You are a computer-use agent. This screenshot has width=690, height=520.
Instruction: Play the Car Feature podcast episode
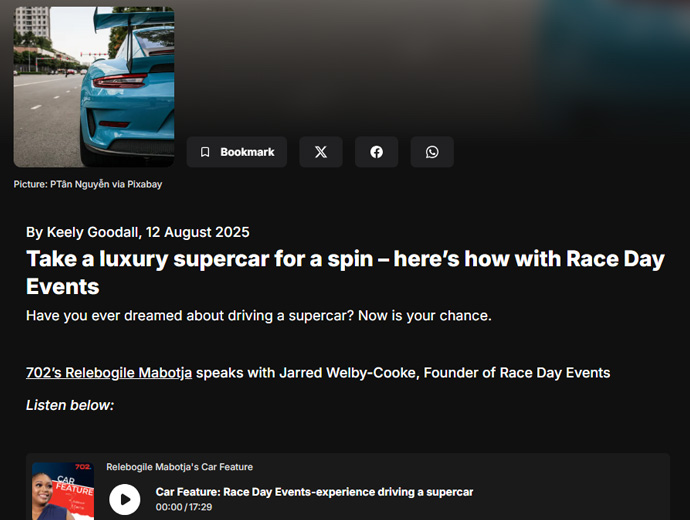tap(125, 499)
